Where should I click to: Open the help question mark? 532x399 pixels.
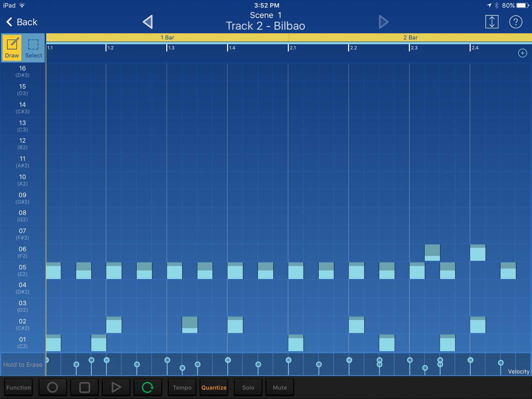tap(516, 22)
